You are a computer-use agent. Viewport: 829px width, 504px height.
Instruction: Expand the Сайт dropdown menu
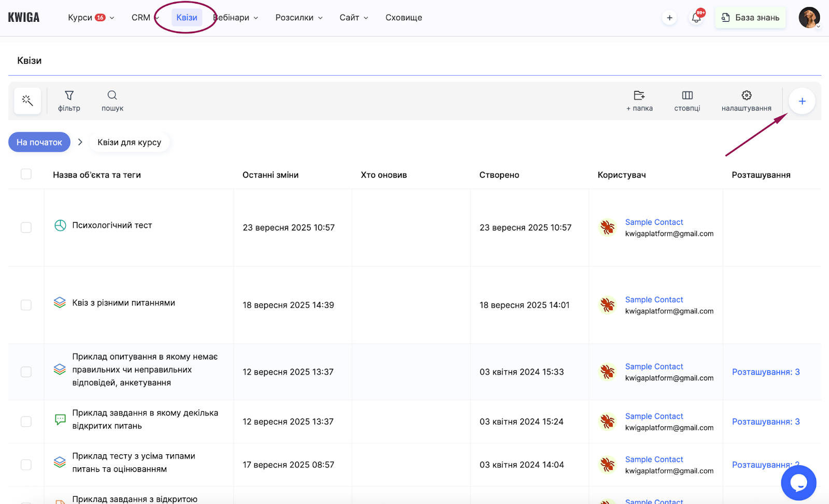[354, 18]
